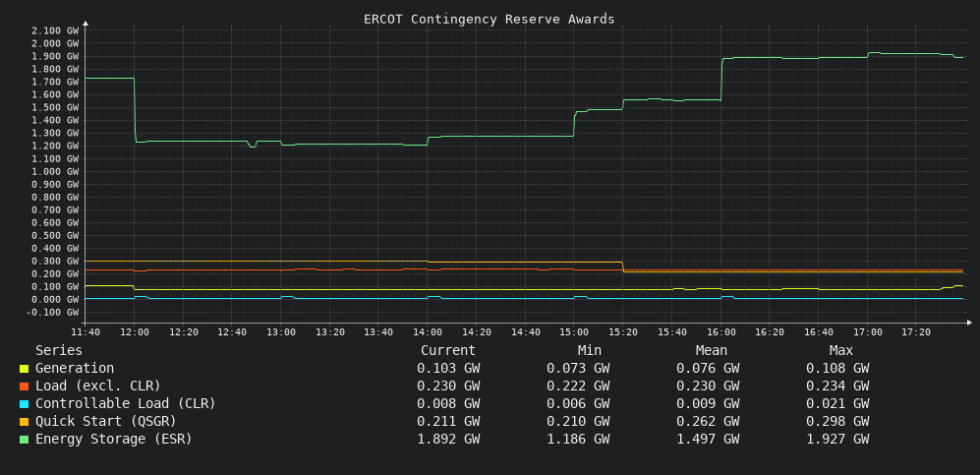Screen dimensions: 980x475
Task: Click the 17:20 time axis label
Action: (x=916, y=332)
